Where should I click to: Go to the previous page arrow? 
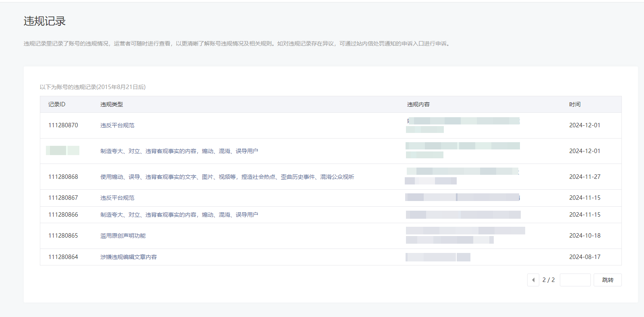[533, 280]
